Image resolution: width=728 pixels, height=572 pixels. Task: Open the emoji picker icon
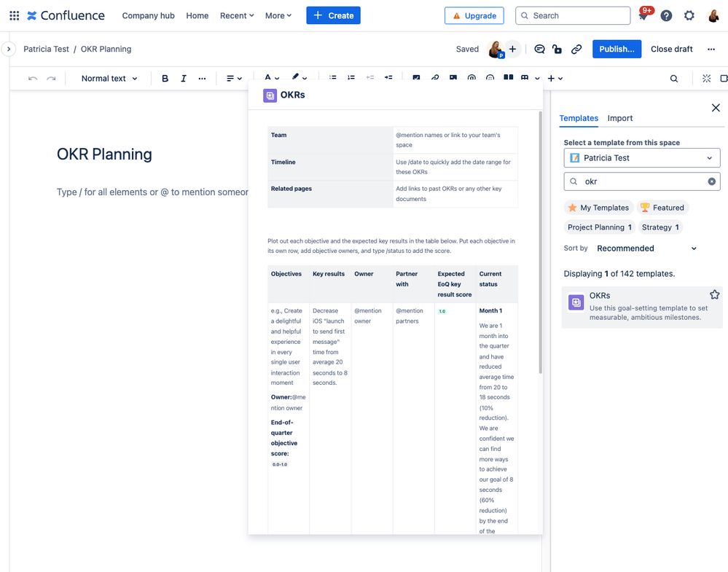[x=489, y=78]
